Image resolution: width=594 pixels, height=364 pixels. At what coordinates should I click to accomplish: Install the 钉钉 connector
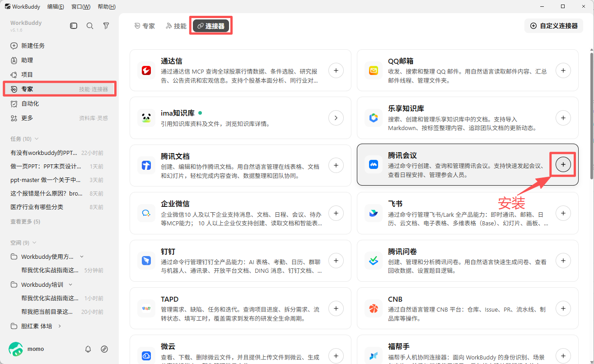point(336,261)
